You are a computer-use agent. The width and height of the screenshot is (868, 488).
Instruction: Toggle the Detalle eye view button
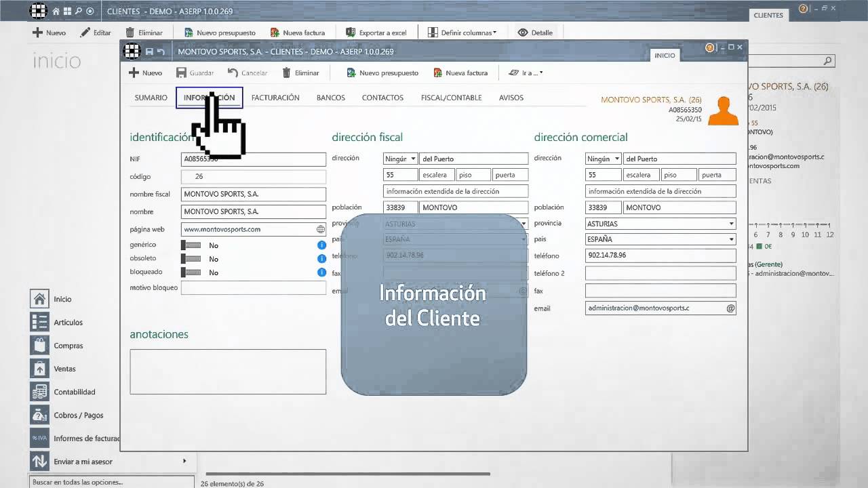pyautogui.click(x=535, y=33)
